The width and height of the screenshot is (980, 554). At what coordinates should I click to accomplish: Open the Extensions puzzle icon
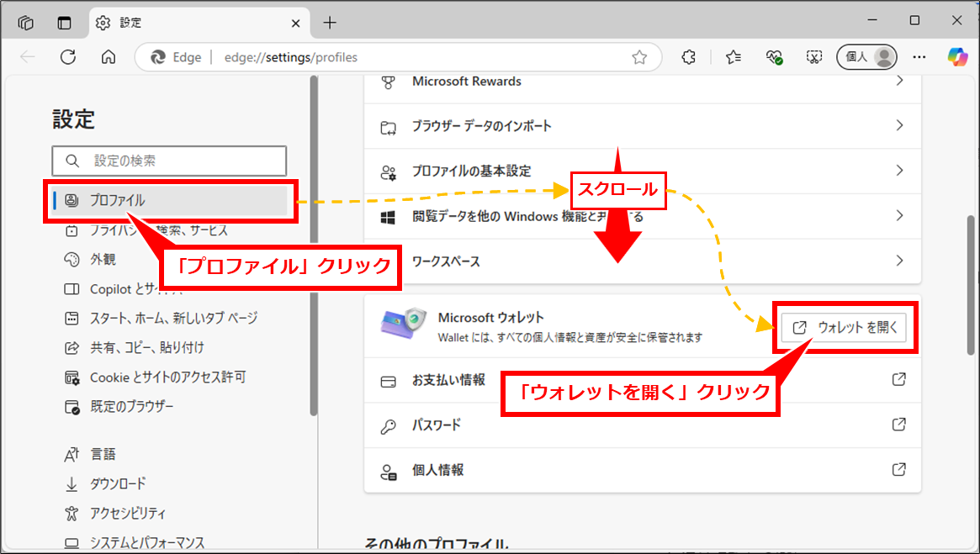(688, 57)
